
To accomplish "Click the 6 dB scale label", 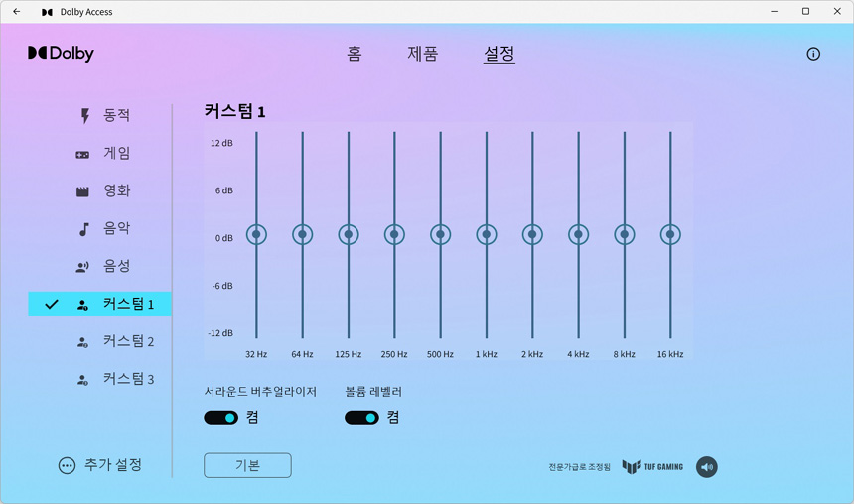I will click(223, 190).
